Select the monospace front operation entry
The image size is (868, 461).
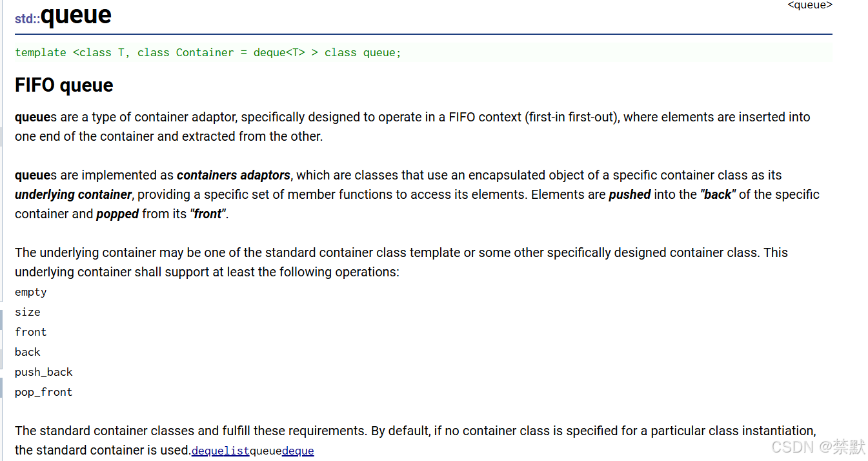31,332
